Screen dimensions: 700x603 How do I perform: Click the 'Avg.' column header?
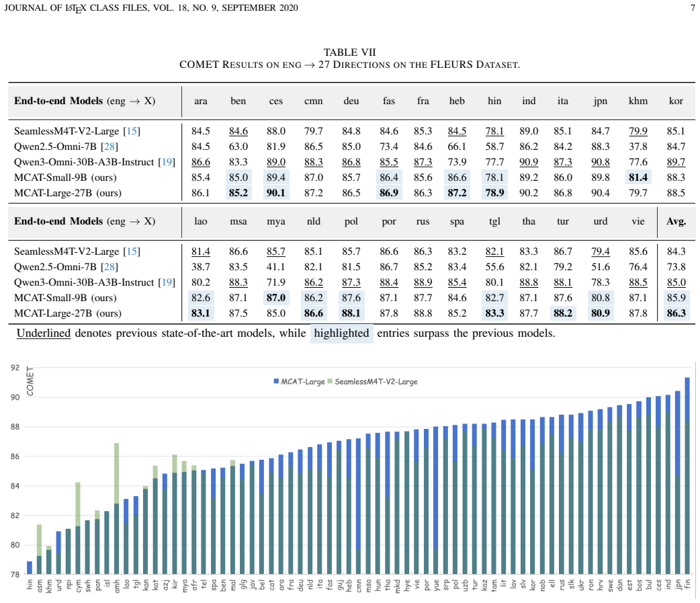pos(676,222)
